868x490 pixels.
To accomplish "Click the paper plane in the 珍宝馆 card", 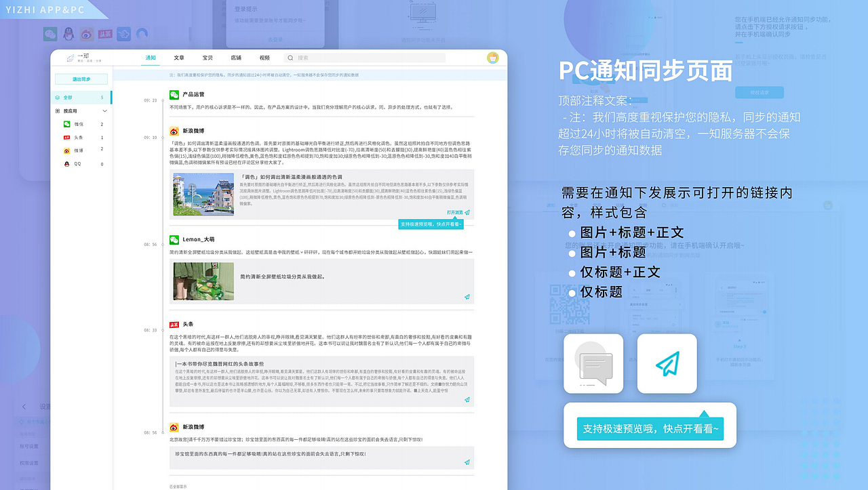I will 467,462.
